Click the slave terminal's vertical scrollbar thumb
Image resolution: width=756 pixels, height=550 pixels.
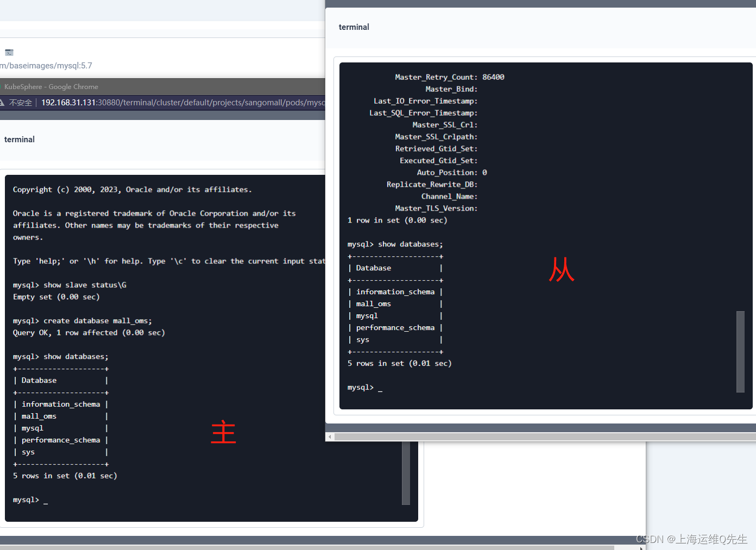(740, 351)
